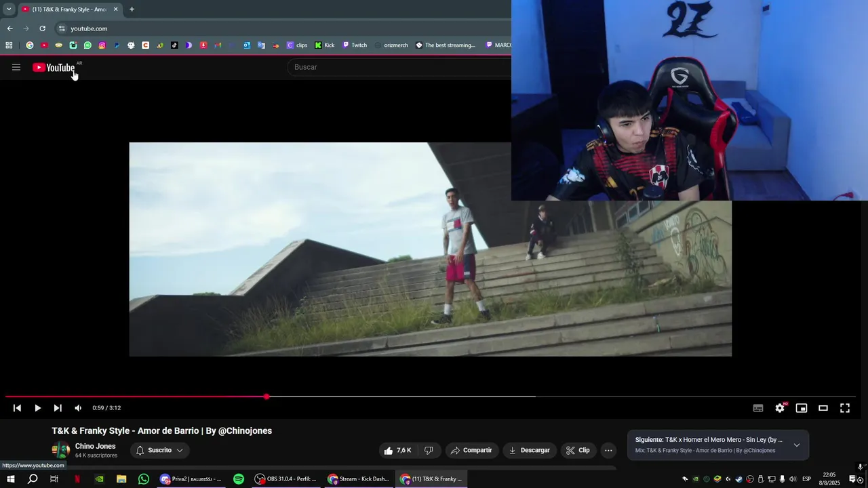The width and height of the screenshot is (868, 488).
Task: Open Task View on taskbar
Action: (x=54, y=479)
